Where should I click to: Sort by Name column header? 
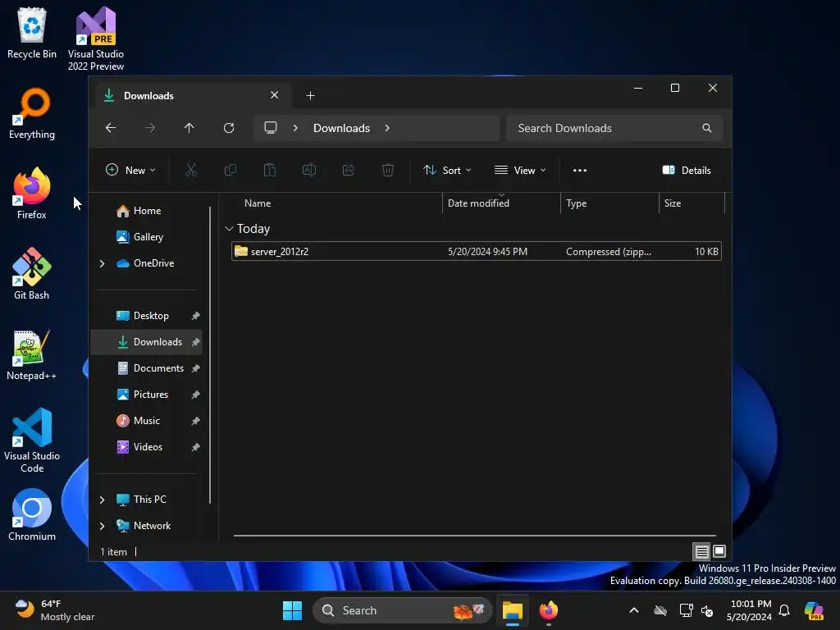pyautogui.click(x=336, y=203)
